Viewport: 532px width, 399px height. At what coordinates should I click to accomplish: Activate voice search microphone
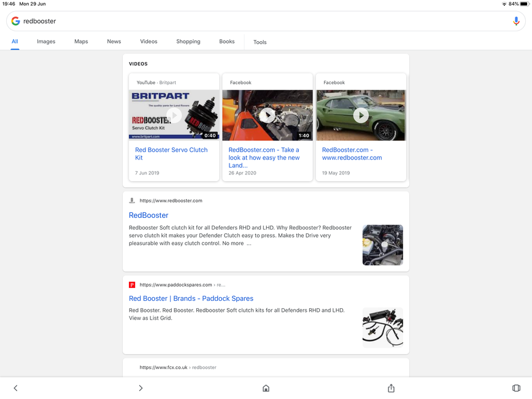(516, 21)
